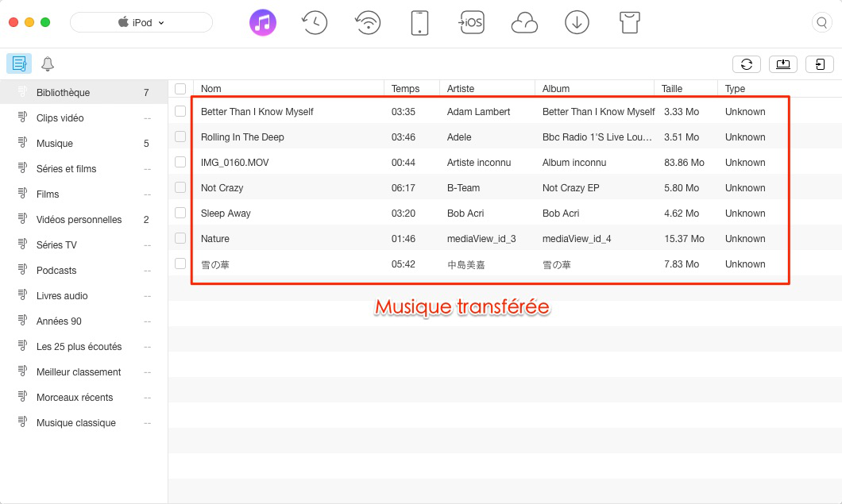Sort by the Artiste column header
This screenshot has height=504, width=842.
(487, 89)
